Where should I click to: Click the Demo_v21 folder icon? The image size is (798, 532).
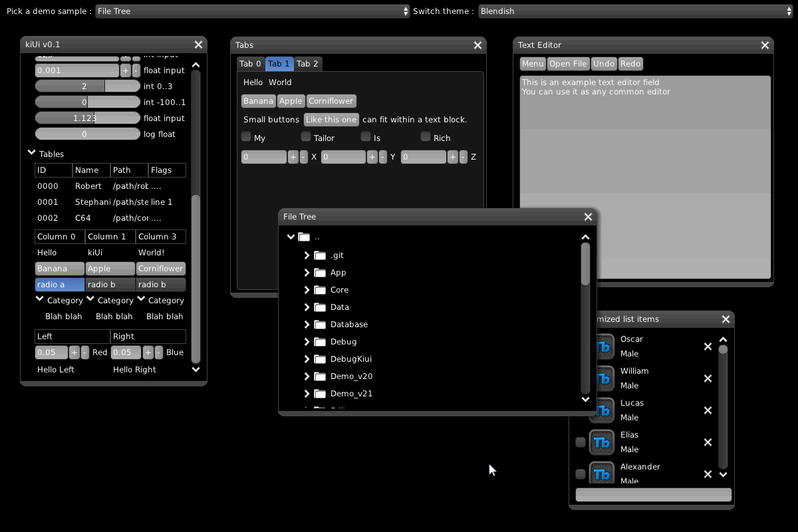coord(320,394)
